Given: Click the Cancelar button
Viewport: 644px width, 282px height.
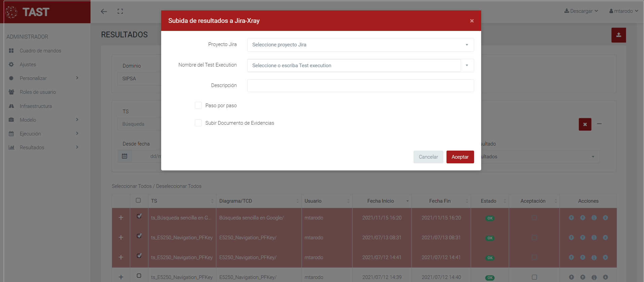Looking at the screenshot, I should click(x=428, y=157).
